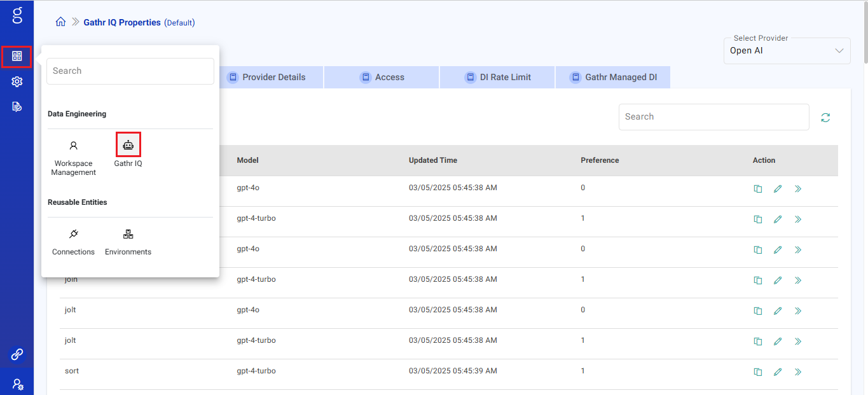The image size is (868, 395).
Task: Click the search field in apps menu
Action: coord(130,71)
